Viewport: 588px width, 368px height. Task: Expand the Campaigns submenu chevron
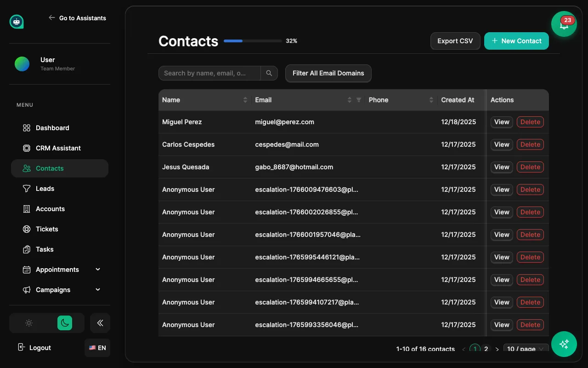(98, 290)
